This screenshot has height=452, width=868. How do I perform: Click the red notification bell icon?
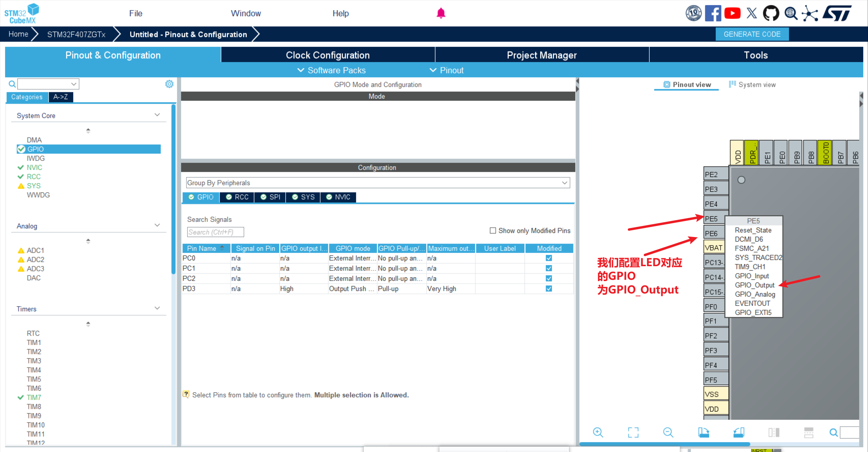pos(441,13)
